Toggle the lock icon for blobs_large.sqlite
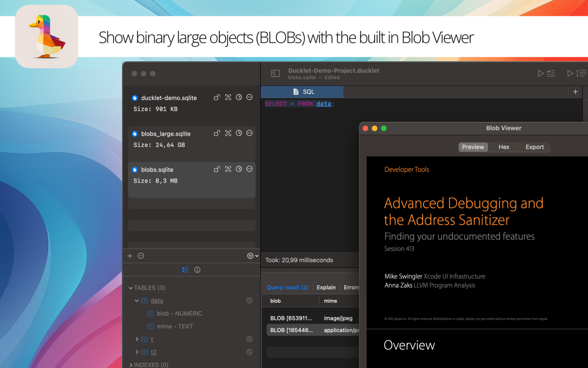The width and height of the screenshot is (588, 368). (x=217, y=133)
